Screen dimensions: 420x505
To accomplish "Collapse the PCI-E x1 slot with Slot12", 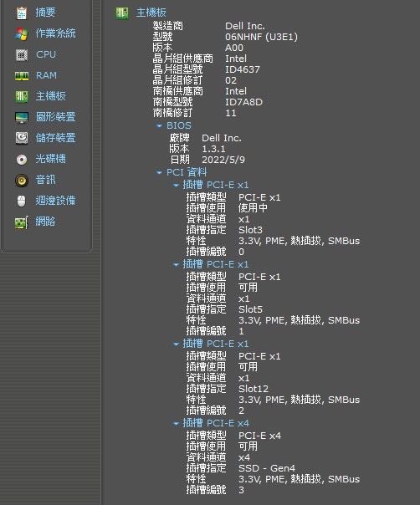I will coord(176,344).
